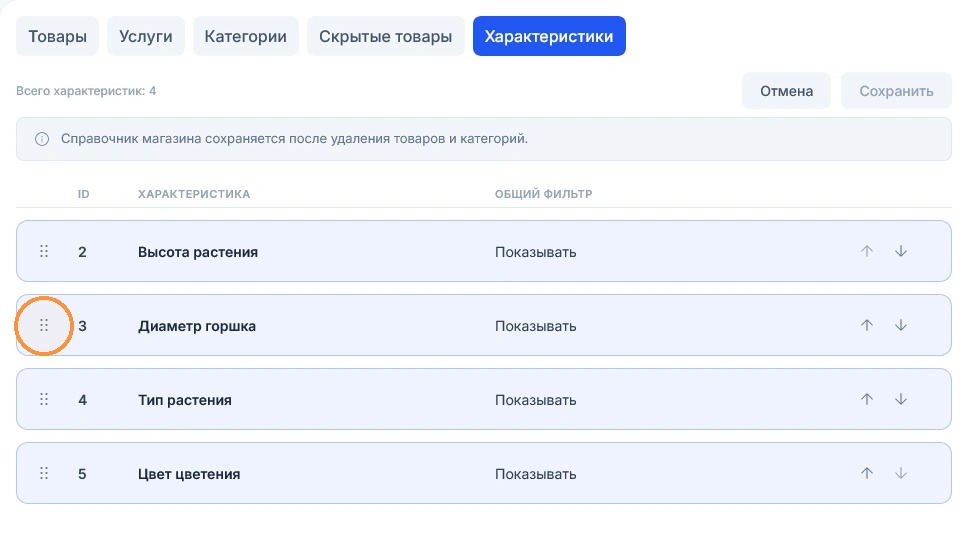Move Диаметр горшка up with arrow

[x=867, y=325]
